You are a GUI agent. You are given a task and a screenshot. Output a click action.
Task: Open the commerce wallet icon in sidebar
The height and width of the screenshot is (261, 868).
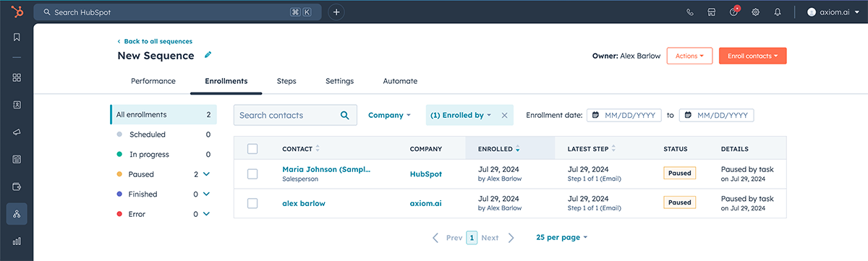click(x=17, y=187)
